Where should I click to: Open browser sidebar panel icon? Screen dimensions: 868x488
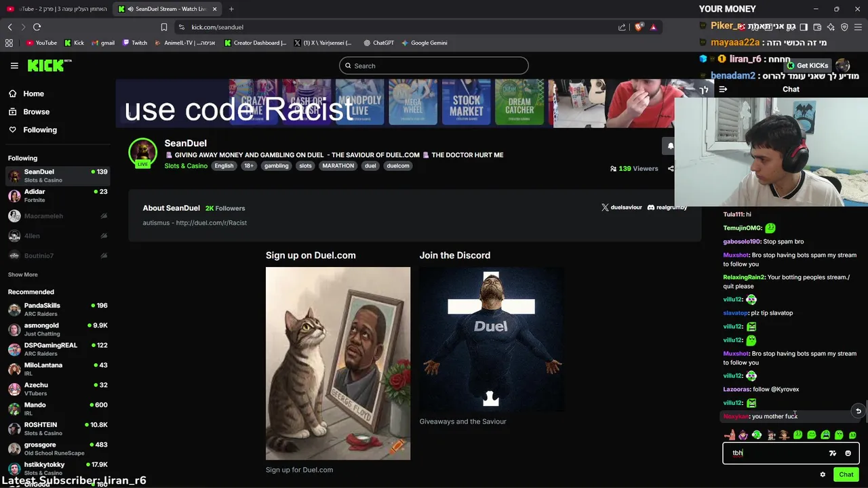804,27
